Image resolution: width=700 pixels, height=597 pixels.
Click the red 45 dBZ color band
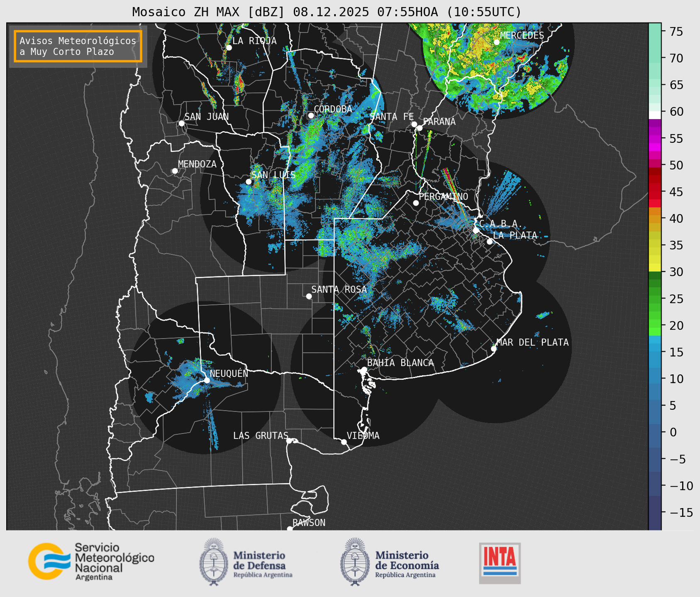tap(655, 192)
